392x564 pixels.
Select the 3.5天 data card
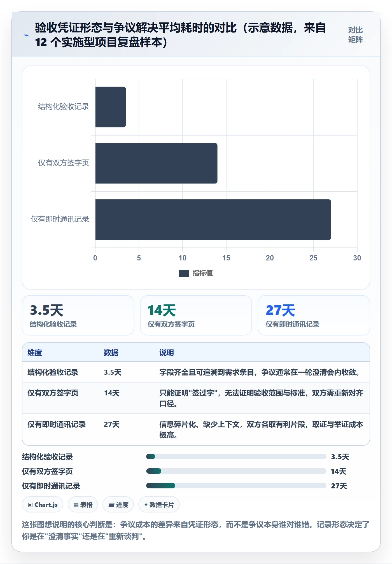click(78, 315)
